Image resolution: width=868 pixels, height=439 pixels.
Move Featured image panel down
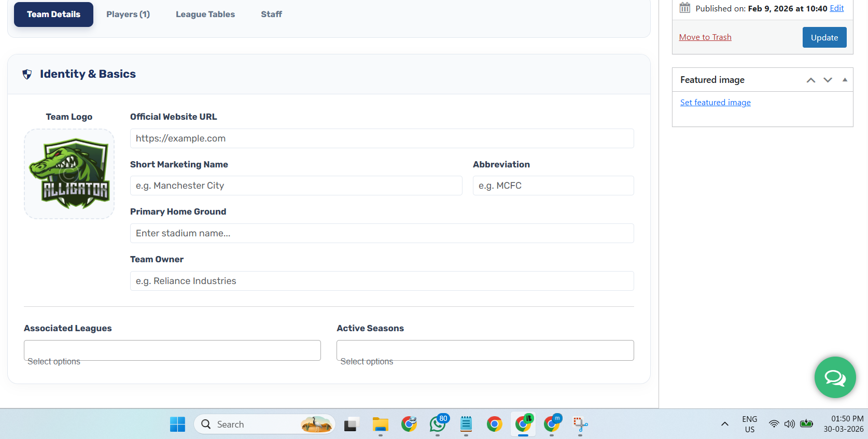(828, 80)
